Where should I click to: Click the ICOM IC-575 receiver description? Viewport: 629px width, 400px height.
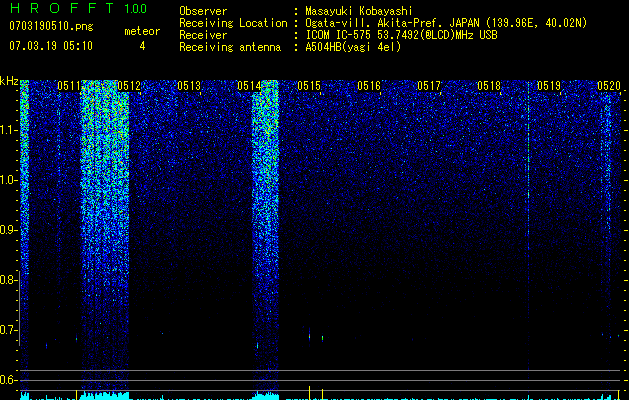[x=401, y=35]
